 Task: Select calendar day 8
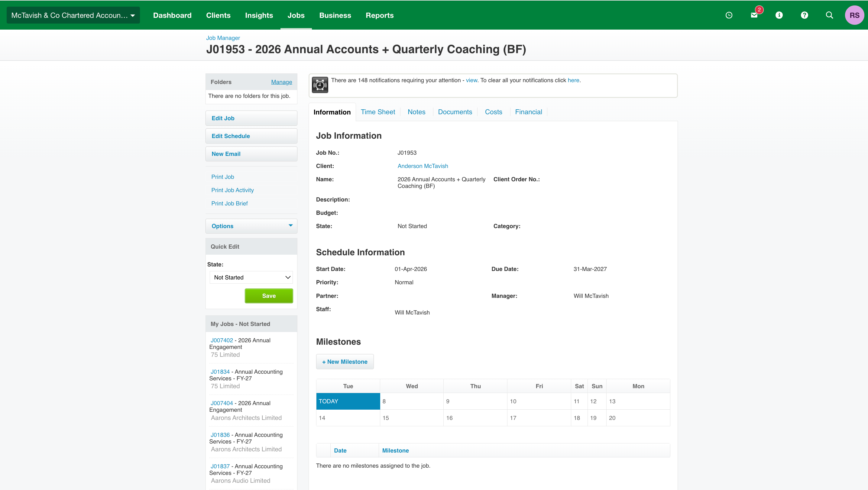412,401
